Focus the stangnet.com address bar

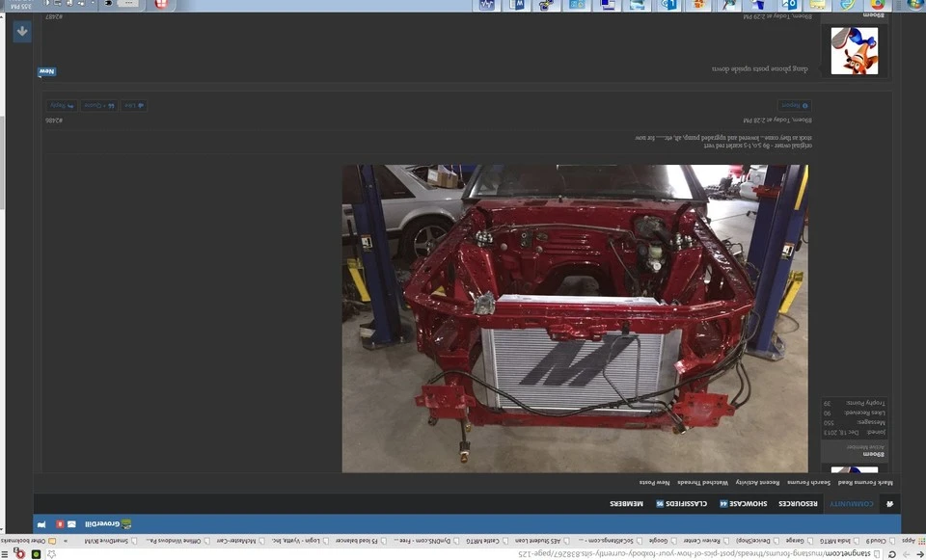click(x=467, y=554)
